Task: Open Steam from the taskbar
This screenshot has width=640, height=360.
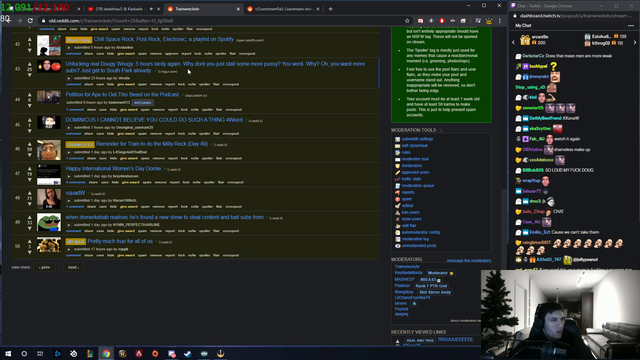Action: pos(188,353)
